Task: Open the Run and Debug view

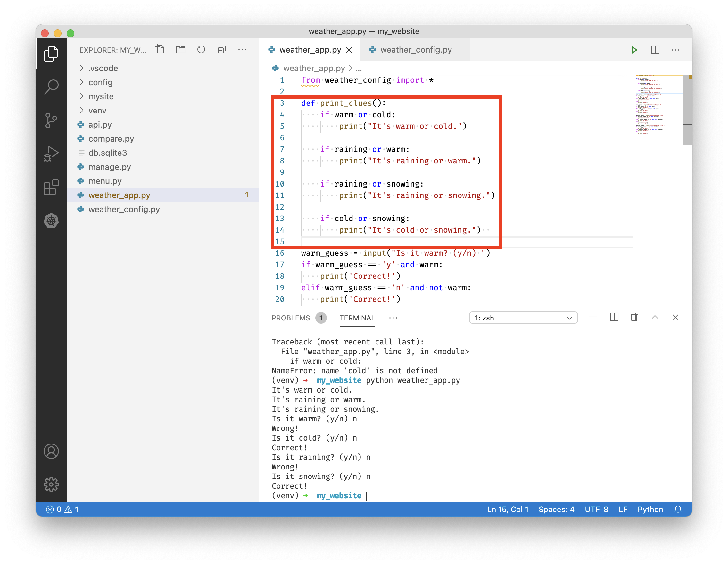Action: (x=51, y=154)
